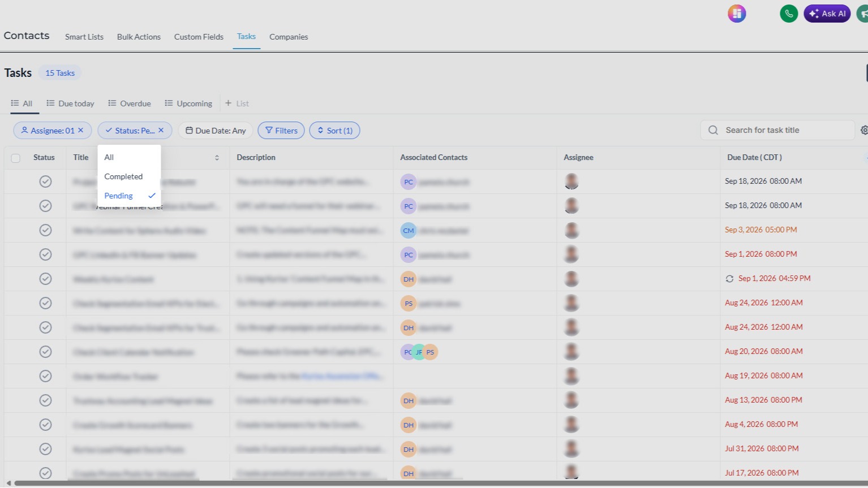
Task: Mark the Sep 1, 2026 08:00 PM task complete
Action: point(45,254)
